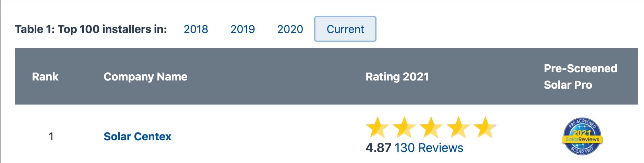Image resolution: width=644 pixels, height=163 pixels.
Task: Switch to the 2018 installers tab
Action: pyautogui.click(x=196, y=29)
